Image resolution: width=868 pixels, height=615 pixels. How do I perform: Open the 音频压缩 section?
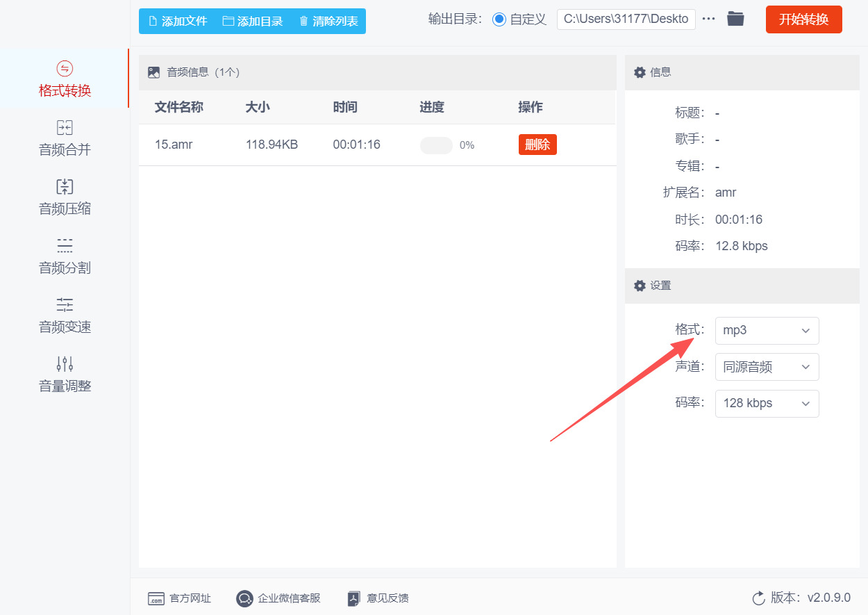tap(65, 197)
